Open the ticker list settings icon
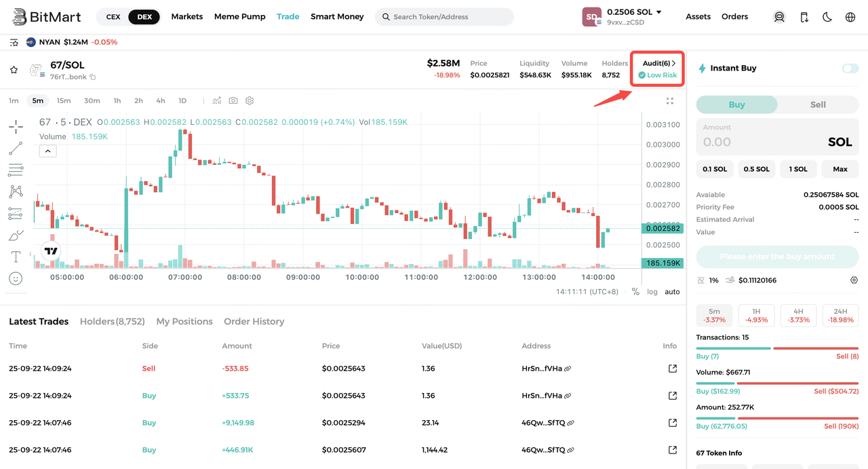 14,42
